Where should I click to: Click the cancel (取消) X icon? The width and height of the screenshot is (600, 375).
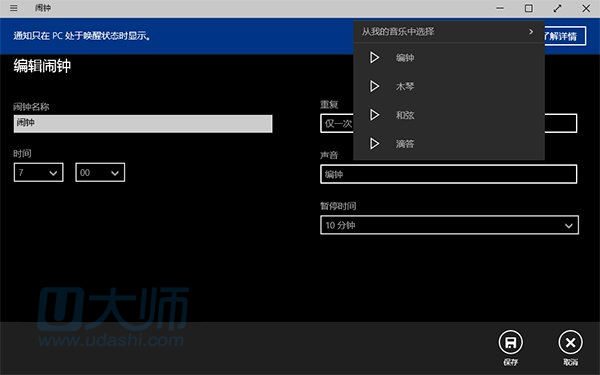pyautogui.click(x=570, y=342)
